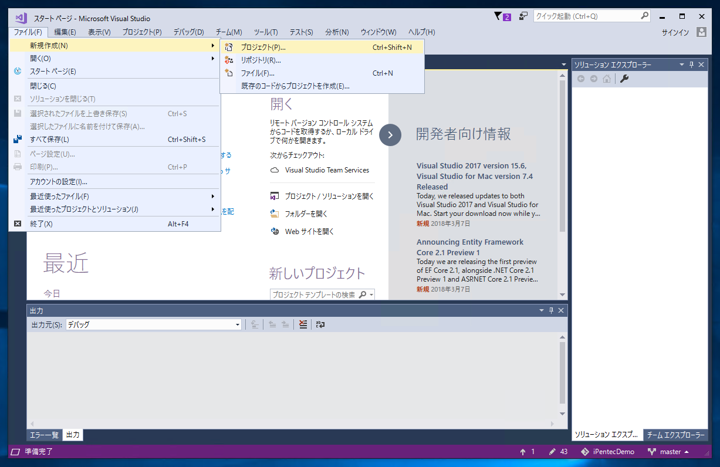Highlight the 新規作成(N) menu entry
Image resolution: width=720 pixels, height=467 pixels.
pyautogui.click(x=114, y=45)
